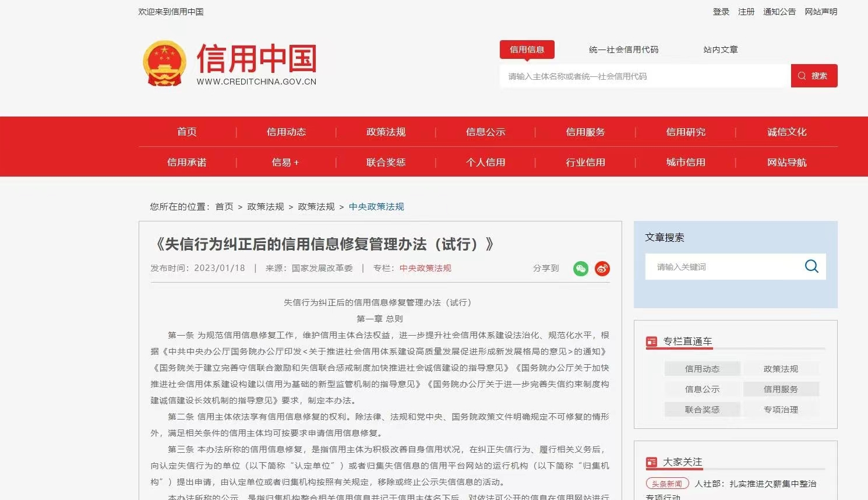Open the 通知公告 link
Viewport: 868px width, 500px height.
click(x=779, y=12)
